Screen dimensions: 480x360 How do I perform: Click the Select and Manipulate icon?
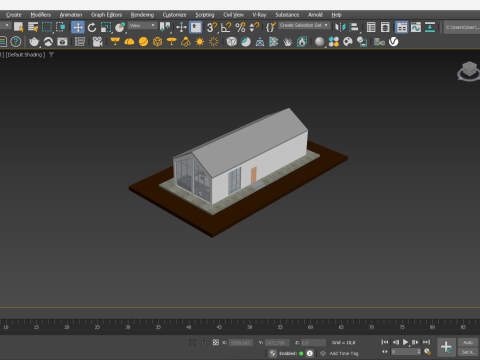point(181,27)
